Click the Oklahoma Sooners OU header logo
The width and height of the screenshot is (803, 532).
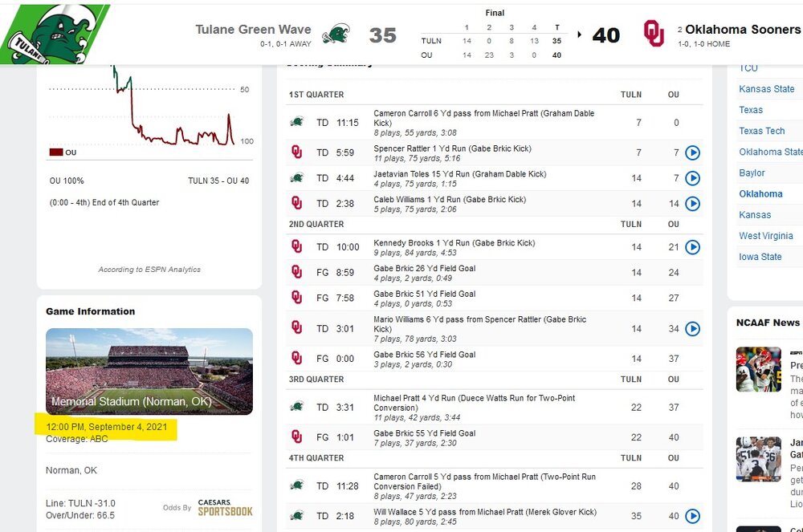[x=654, y=34]
